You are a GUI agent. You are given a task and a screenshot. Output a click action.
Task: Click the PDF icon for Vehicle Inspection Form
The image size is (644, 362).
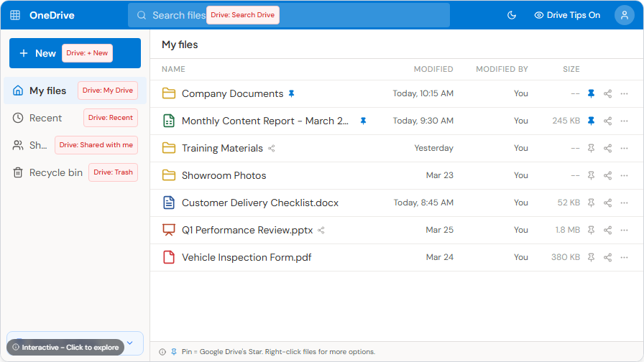169,257
